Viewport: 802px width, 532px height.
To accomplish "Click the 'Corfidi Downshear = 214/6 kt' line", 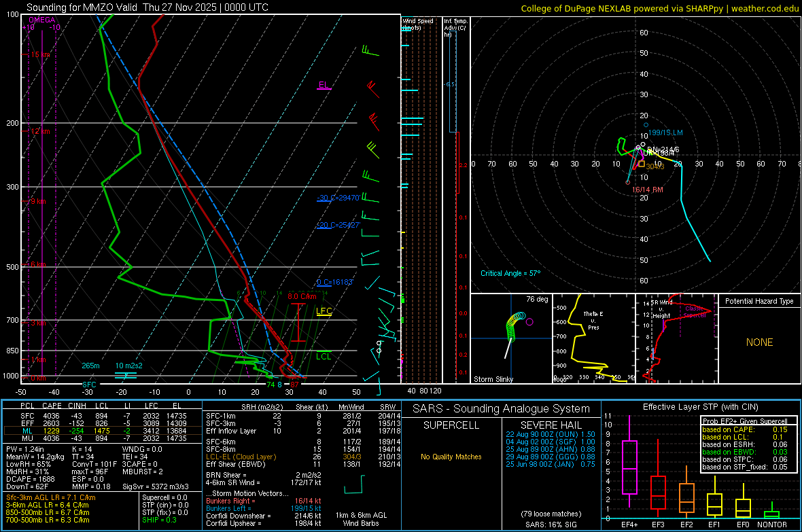I will point(264,516).
